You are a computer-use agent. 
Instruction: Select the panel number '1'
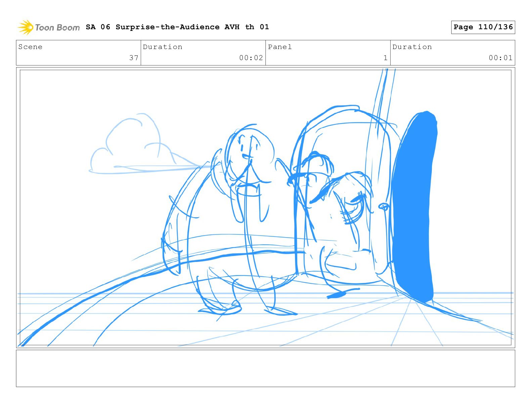386,58
